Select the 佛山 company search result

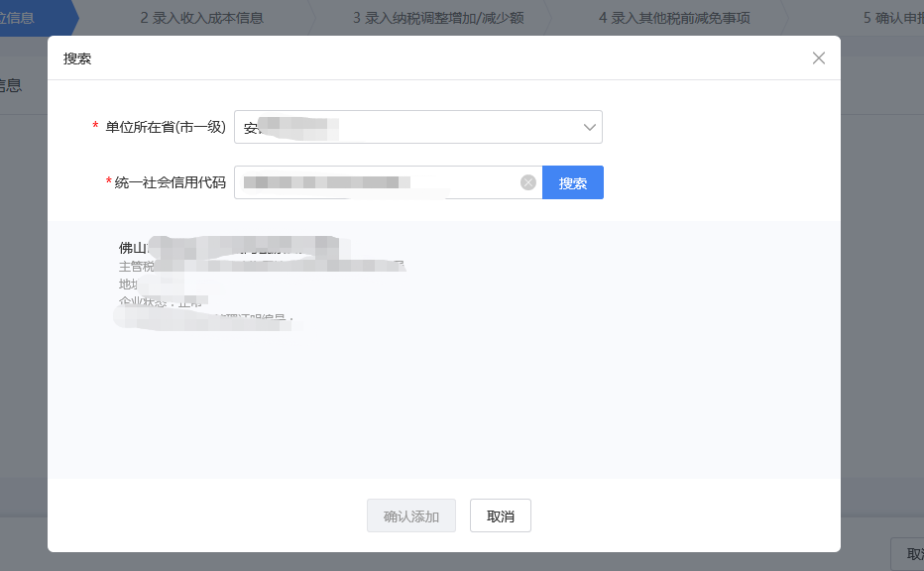pyautogui.click(x=263, y=283)
